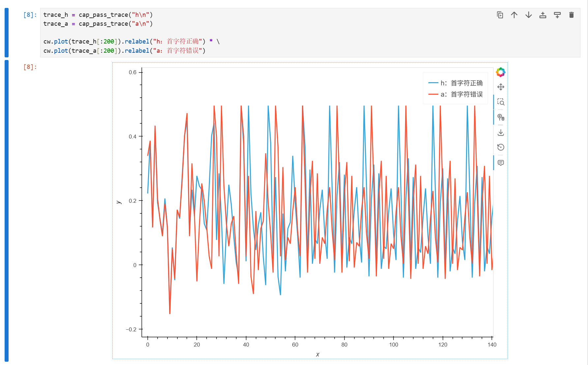
Task: Insert a cell above this one
Action: coord(543,15)
